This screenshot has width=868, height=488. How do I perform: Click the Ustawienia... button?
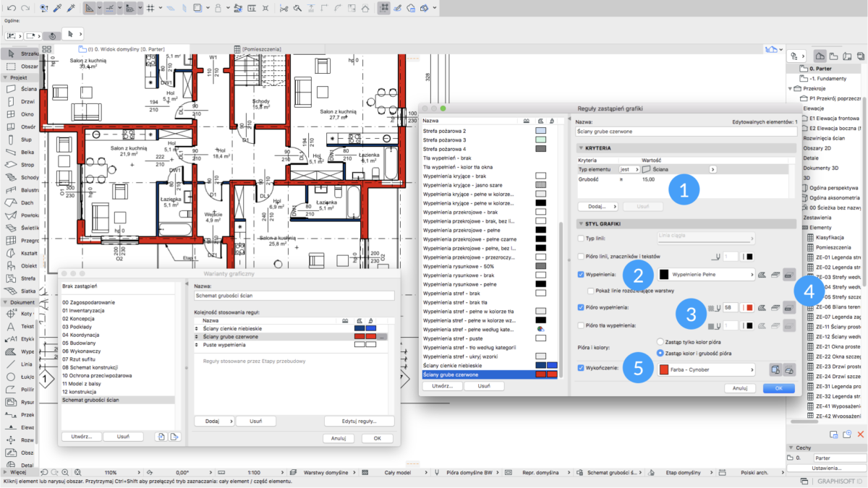point(826,468)
